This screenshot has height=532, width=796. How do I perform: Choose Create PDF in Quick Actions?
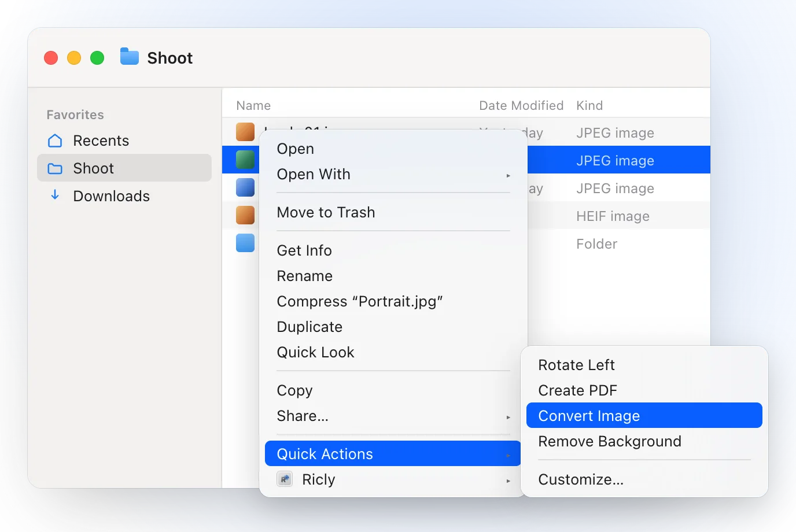click(x=644, y=390)
